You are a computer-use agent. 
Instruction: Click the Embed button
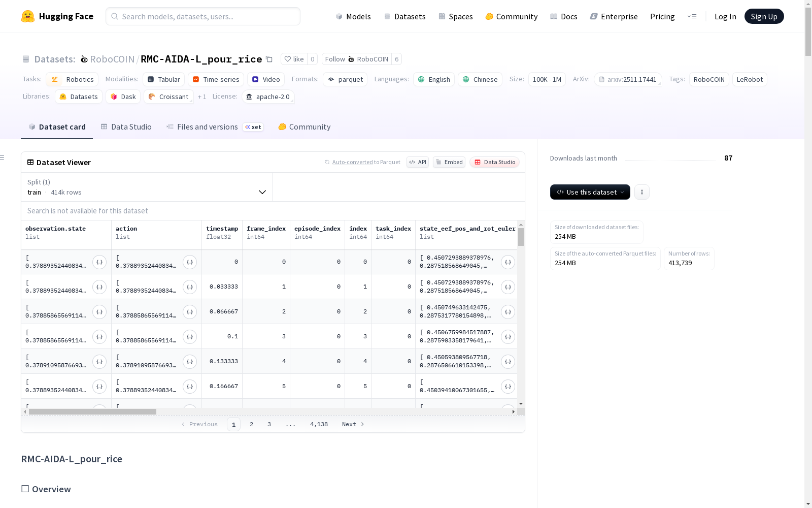pyautogui.click(x=449, y=162)
